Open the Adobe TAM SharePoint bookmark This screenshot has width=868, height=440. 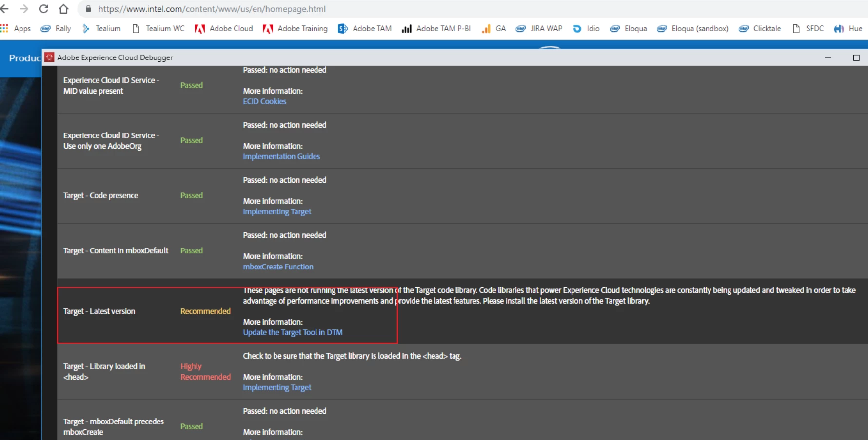tap(365, 29)
